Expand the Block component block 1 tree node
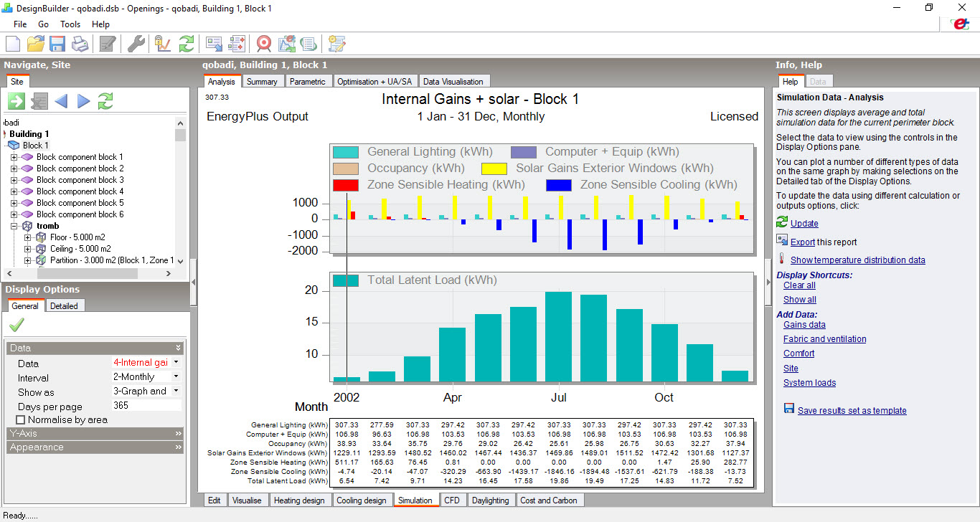This screenshot has height=522, width=980. pyautogui.click(x=14, y=157)
